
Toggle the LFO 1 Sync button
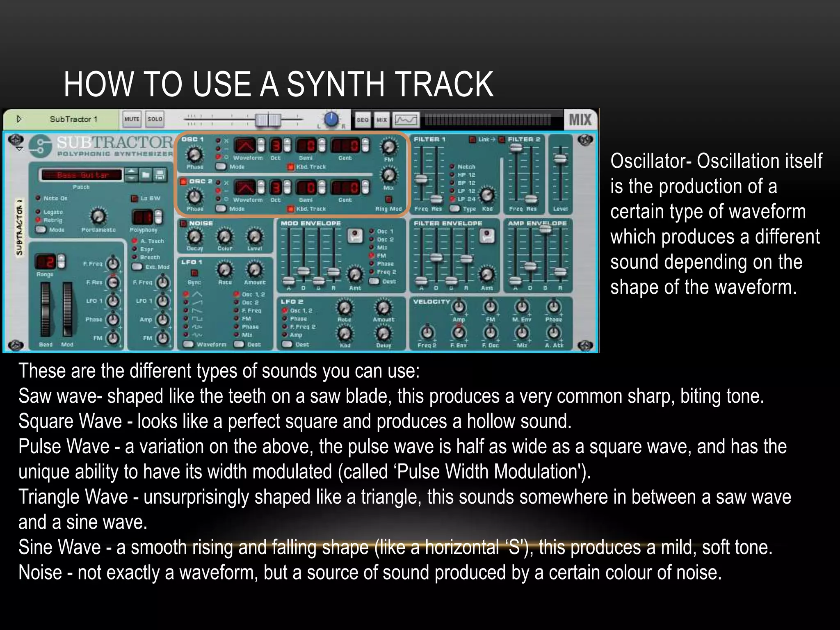click(194, 273)
